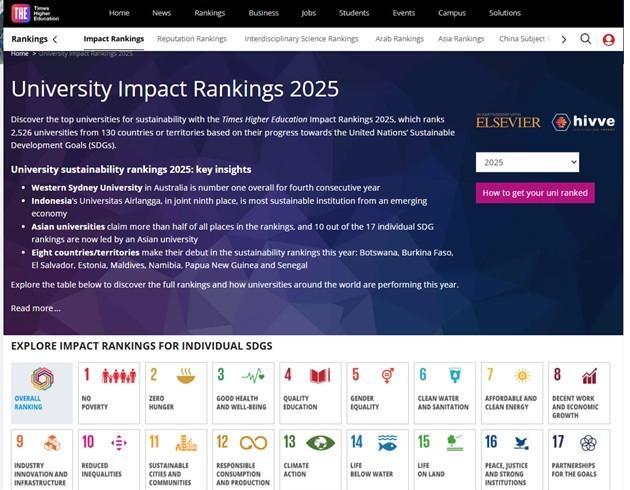
Task: Click "How to get your uni ranked" button
Action: pyautogui.click(x=535, y=193)
